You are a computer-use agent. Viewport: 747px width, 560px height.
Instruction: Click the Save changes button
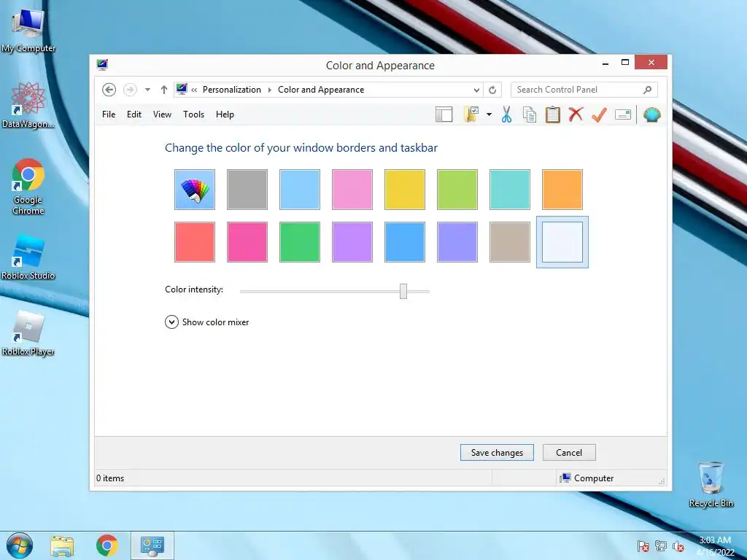(497, 452)
